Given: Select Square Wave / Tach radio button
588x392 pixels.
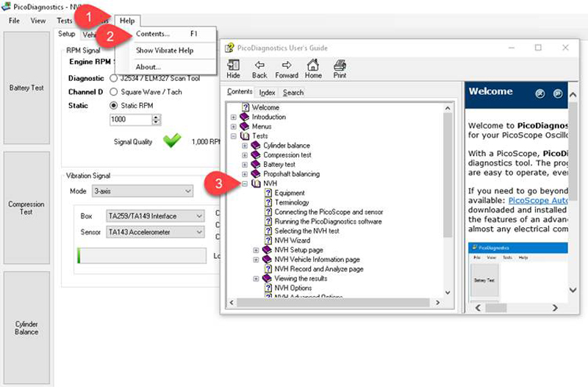Looking at the screenshot, I should tap(114, 92).
